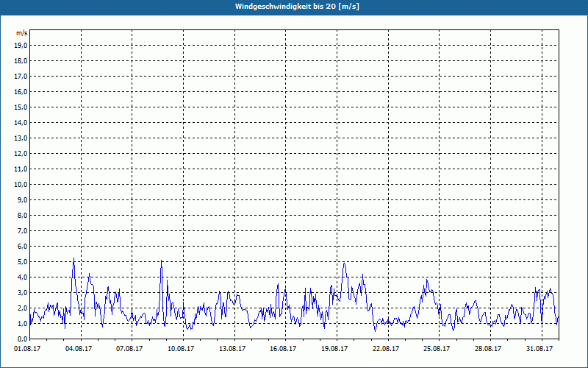
Task: Select the 19,0 y-axis label
Action: click(x=21, y=46)
